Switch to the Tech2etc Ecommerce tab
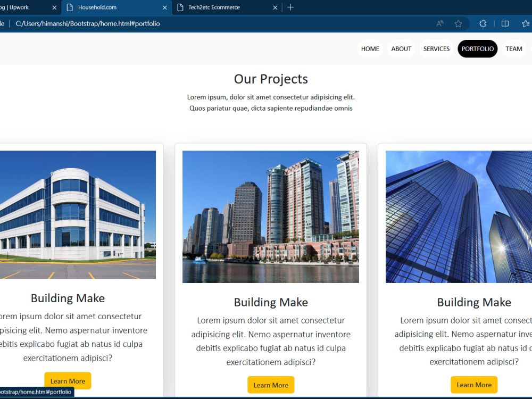The image size is (532, 399). 227,7
